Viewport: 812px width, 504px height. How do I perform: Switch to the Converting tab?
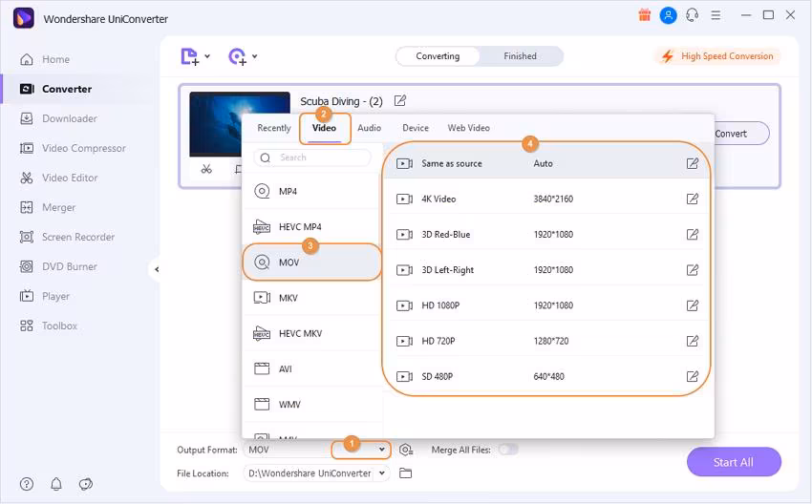tap(438, 56)
